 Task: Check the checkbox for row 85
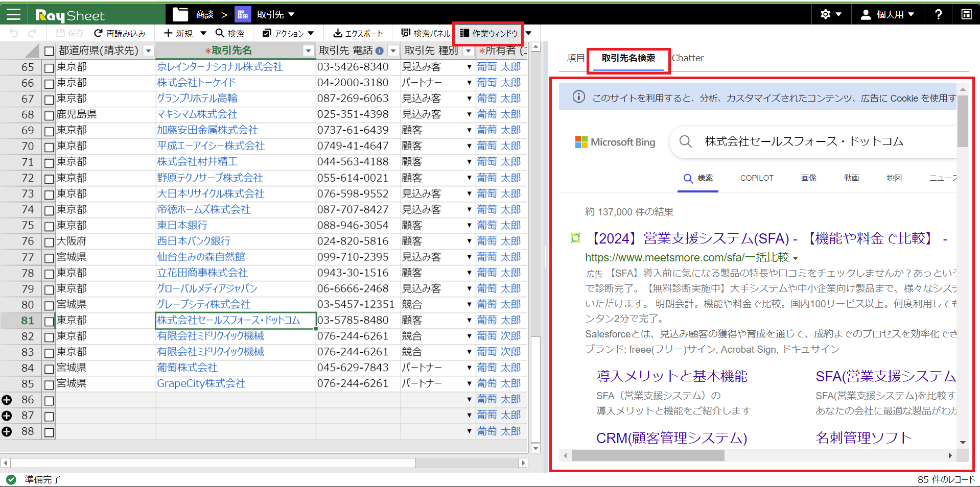tap(49, 384)
